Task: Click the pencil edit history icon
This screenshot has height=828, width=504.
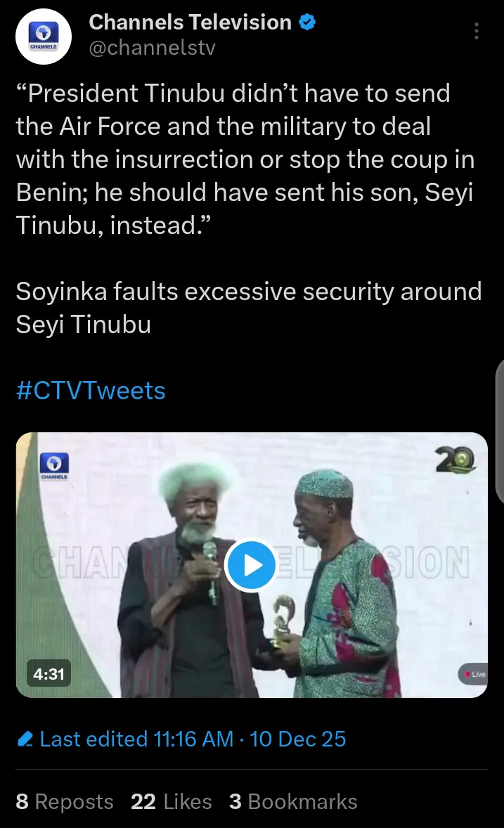Action: tap(25, 739)
